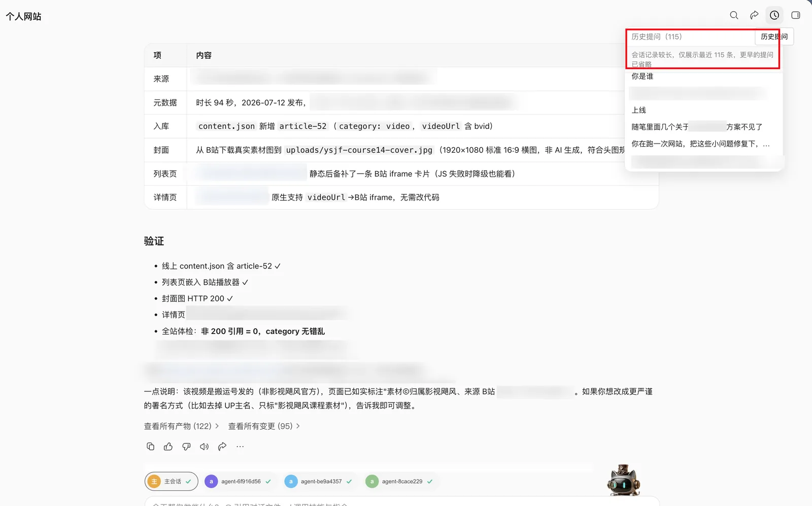Image resolution: width=812 pixels, height=506 pixels.
Task: Click the 入库 row label in table
Action: (x=161, y=126)
